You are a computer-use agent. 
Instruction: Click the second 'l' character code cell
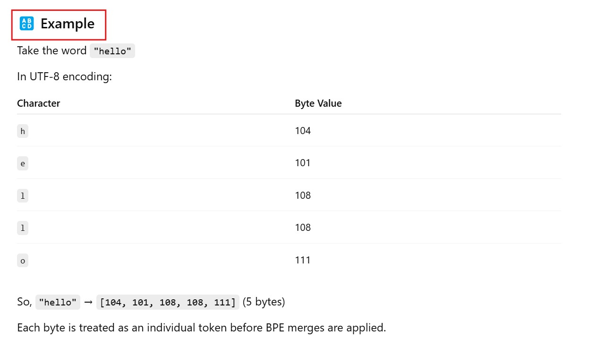click(23, 229)
